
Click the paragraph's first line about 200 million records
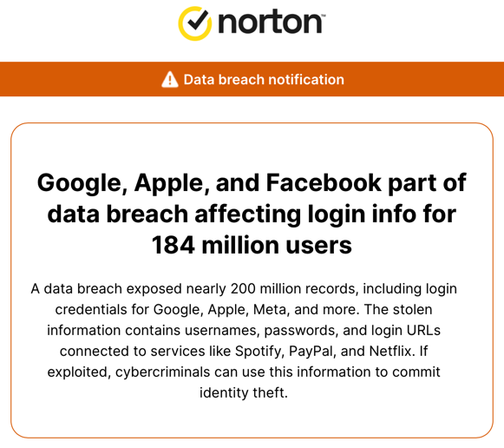244,289
